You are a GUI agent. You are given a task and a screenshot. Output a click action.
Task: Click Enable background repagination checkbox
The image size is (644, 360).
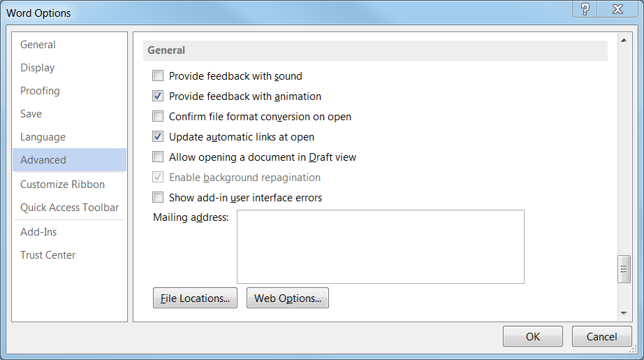click(x=158, y=177)
